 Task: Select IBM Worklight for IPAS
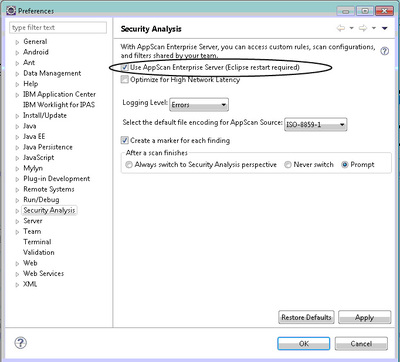coord(59,105)
